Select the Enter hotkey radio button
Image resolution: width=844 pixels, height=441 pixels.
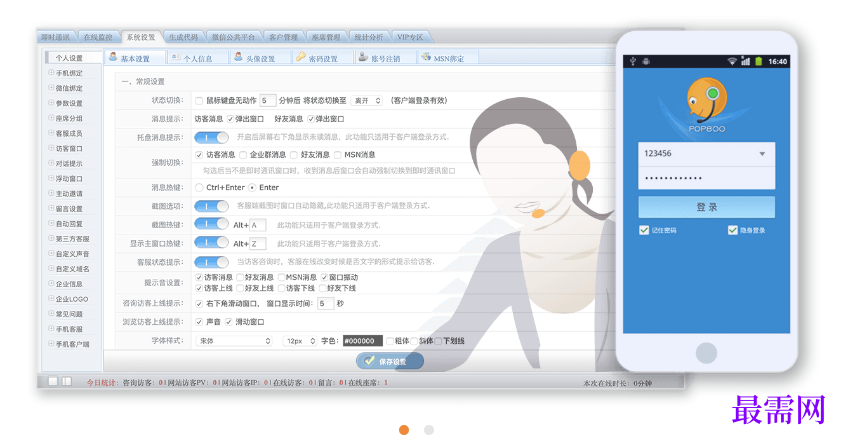click(252, 187)
